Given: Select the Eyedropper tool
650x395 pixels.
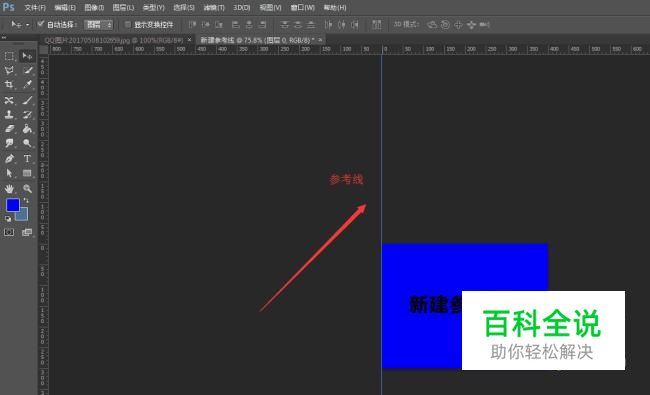Looking at the screenshot, I should tap(27, 85).
